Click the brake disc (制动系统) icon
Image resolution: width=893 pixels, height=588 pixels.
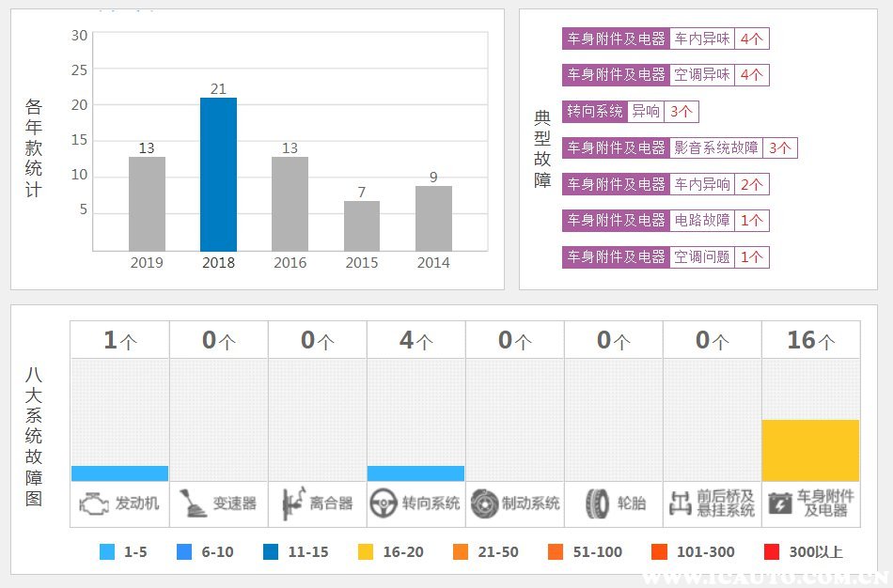click(x=484, y=504)
